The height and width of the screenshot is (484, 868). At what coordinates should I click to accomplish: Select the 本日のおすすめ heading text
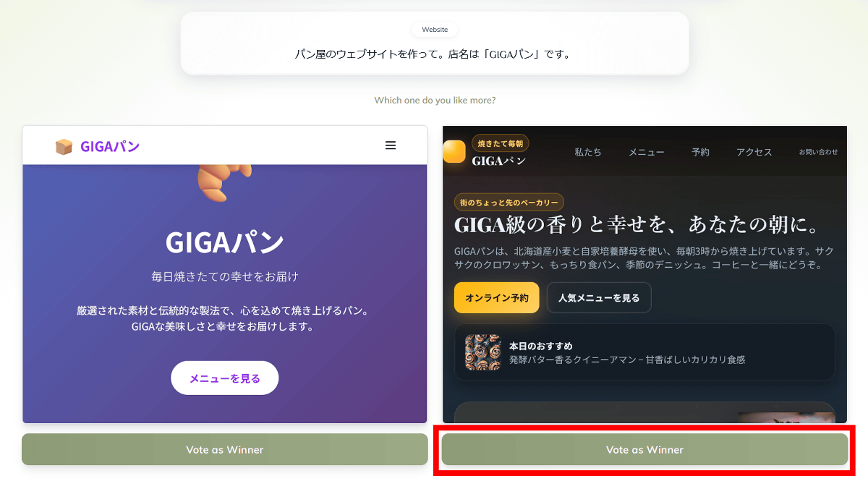pyautogui.click(x=541, y=346)
